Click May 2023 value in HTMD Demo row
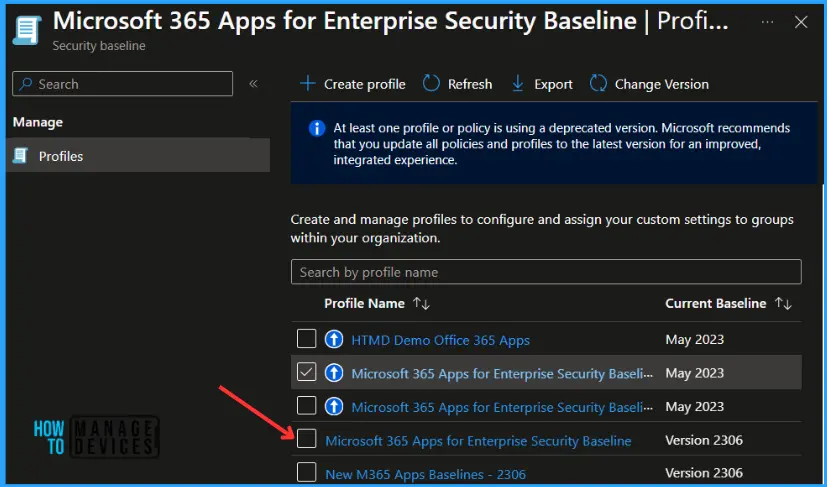827x487 pixels. 695,339
